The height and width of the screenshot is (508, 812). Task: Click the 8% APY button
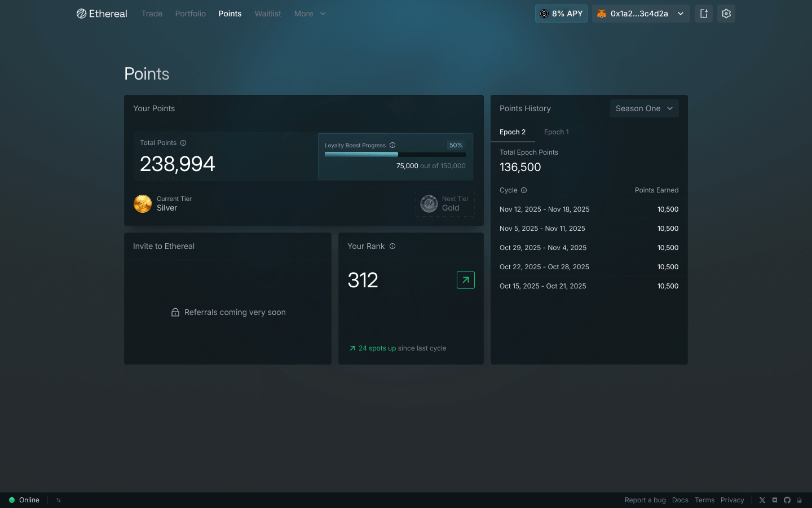[561, 13]
